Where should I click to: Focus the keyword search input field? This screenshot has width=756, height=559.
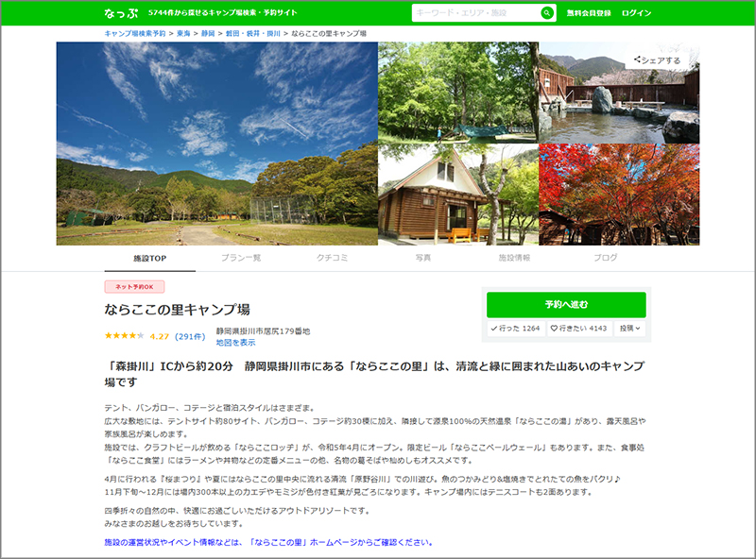coord(476,13)
